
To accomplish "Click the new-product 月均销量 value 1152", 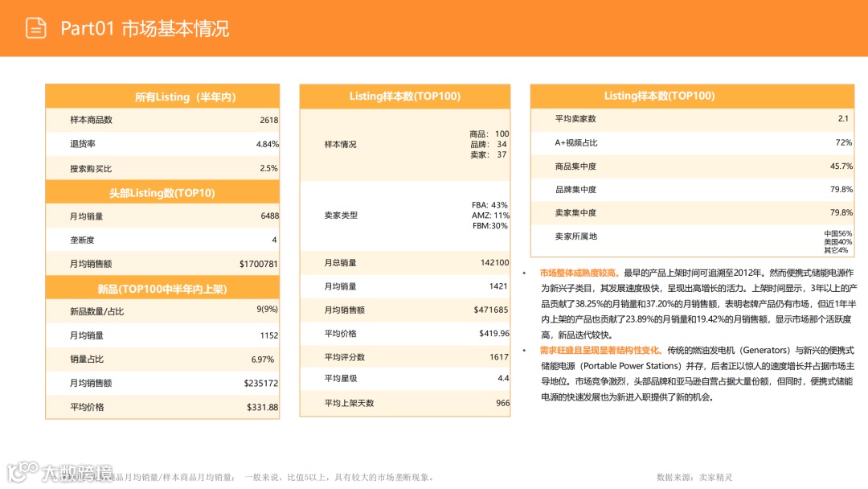I will 269,335.
